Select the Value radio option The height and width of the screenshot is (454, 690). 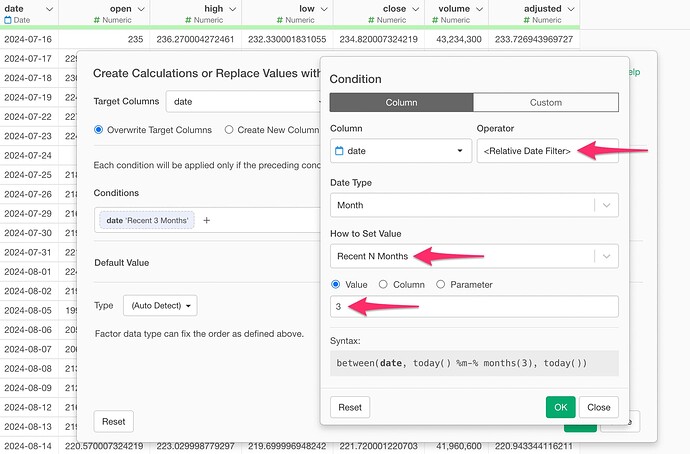coord(335,285)
